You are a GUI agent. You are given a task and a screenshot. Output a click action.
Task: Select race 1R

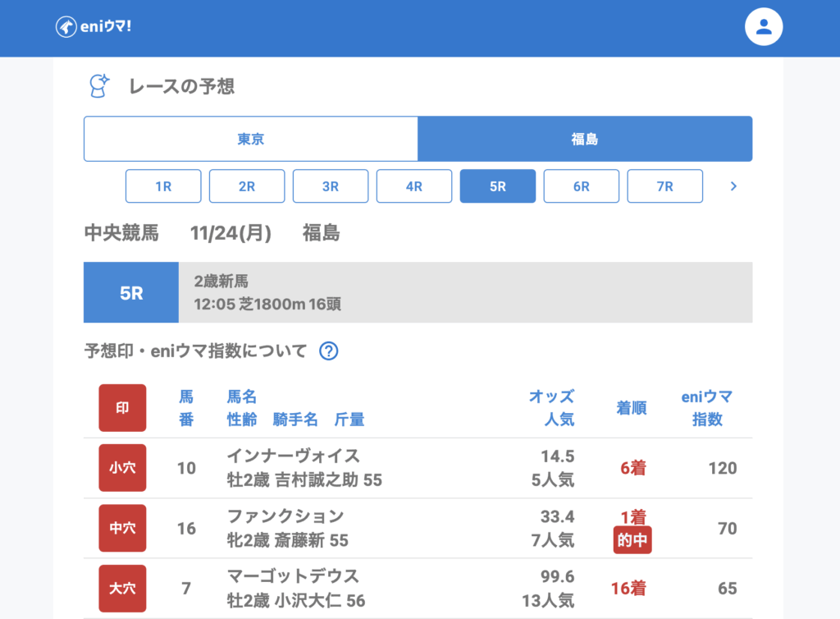point(163,186)
